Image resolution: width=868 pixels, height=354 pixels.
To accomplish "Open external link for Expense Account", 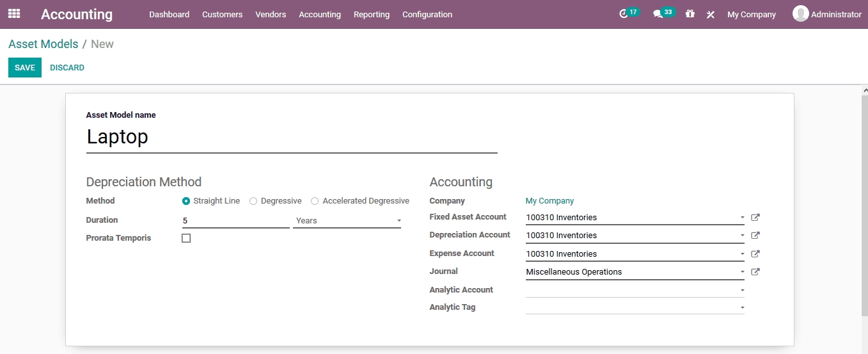I will coord(755,254).
